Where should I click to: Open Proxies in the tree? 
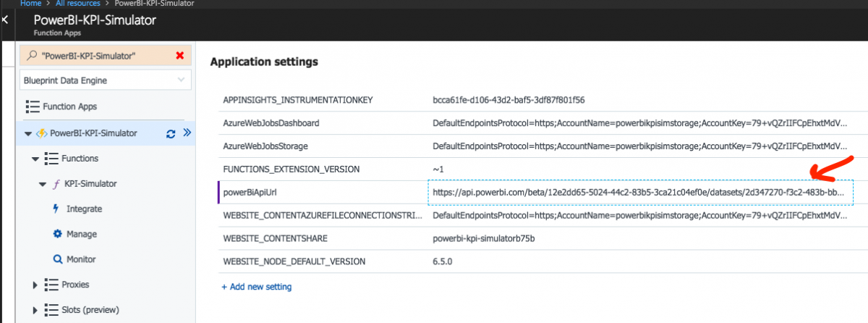coord(76,285)
